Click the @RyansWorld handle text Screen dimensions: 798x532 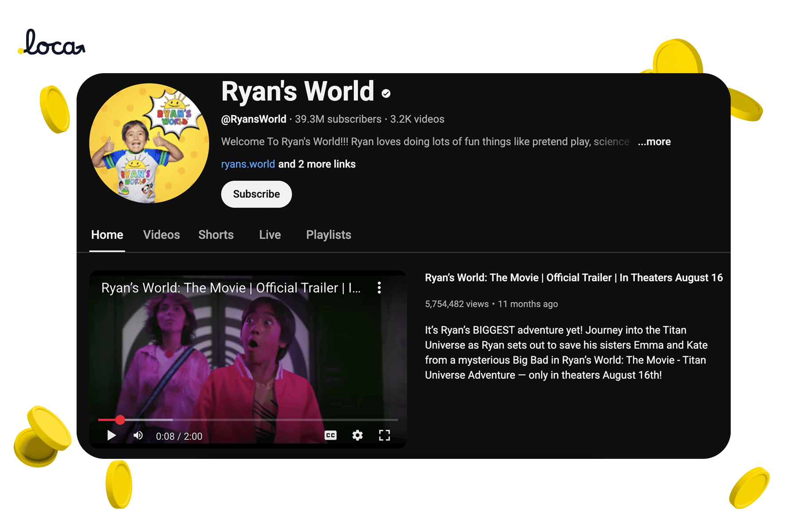click(254, 119)
